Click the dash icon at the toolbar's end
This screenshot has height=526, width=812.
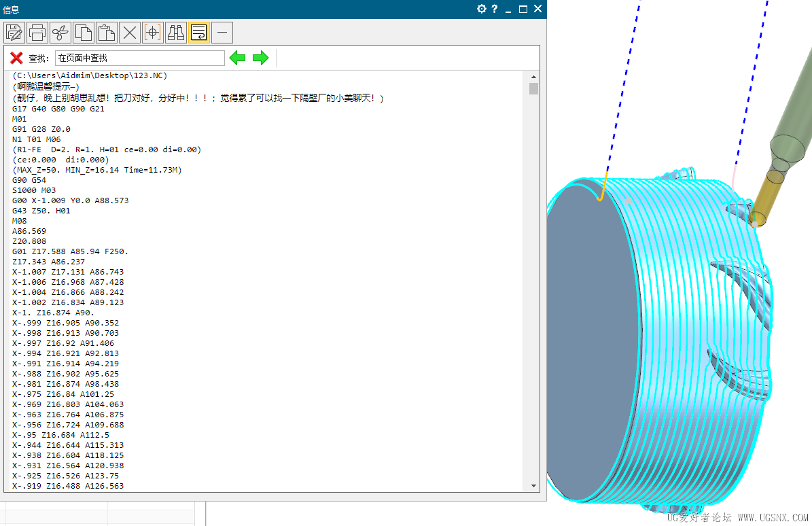click(222, 32)
